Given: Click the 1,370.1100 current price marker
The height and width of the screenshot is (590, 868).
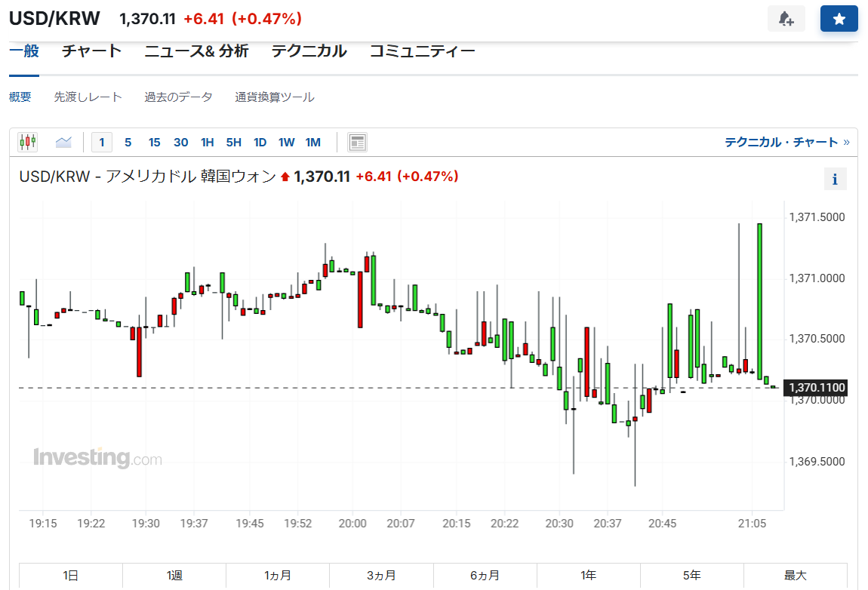Looking at the screenshot, I should point(817,388).
